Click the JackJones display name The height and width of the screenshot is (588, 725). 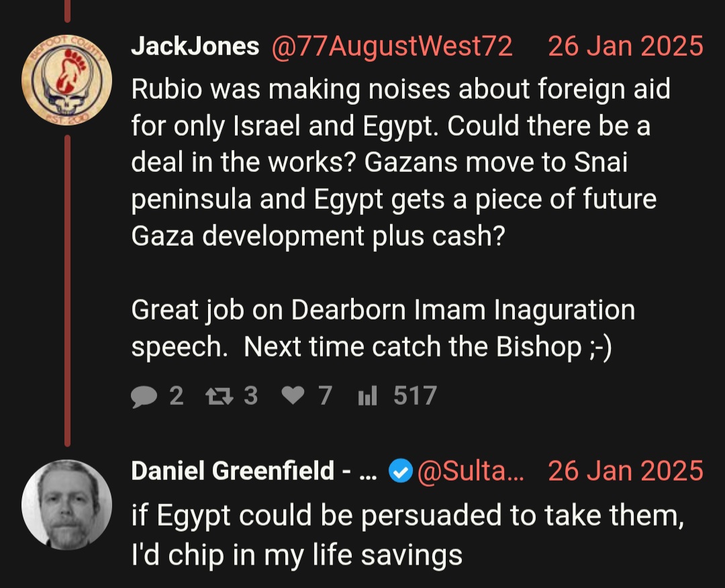tap(195, 46)
